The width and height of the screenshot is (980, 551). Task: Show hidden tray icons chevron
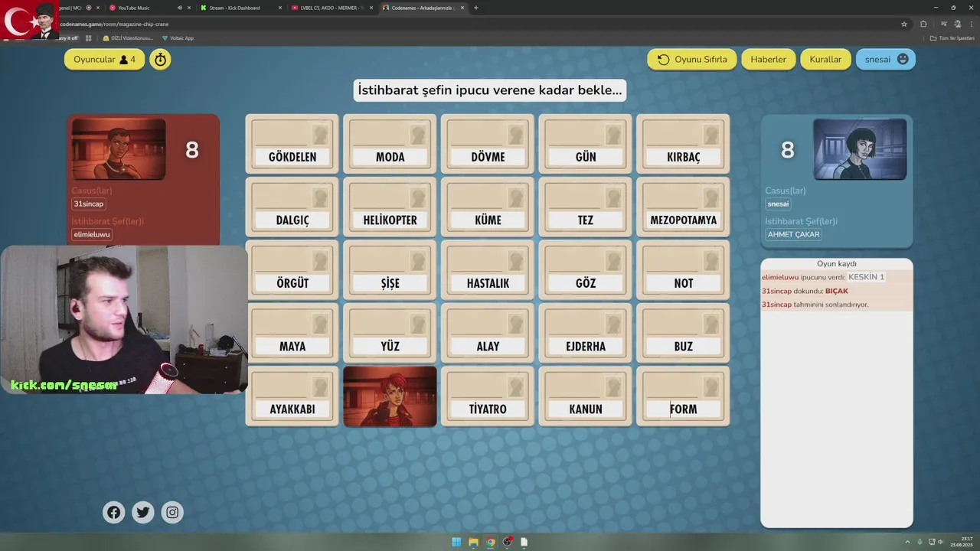point(906,542)
